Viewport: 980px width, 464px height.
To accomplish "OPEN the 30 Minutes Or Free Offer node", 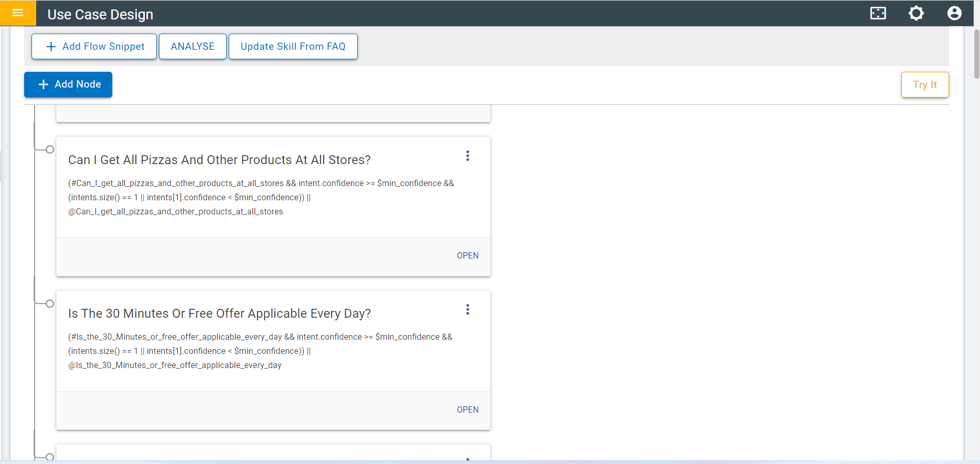I will pyautogui.click(x=467, y=409).
